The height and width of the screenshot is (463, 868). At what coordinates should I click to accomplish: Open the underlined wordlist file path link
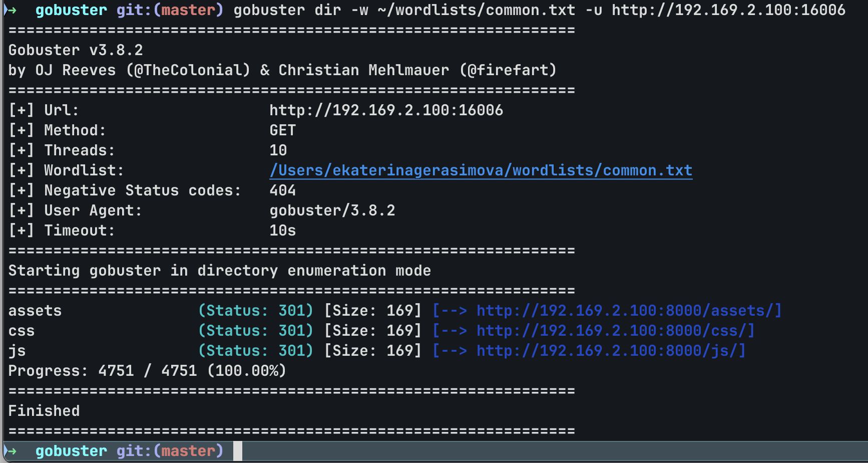(x=481, y=170)
